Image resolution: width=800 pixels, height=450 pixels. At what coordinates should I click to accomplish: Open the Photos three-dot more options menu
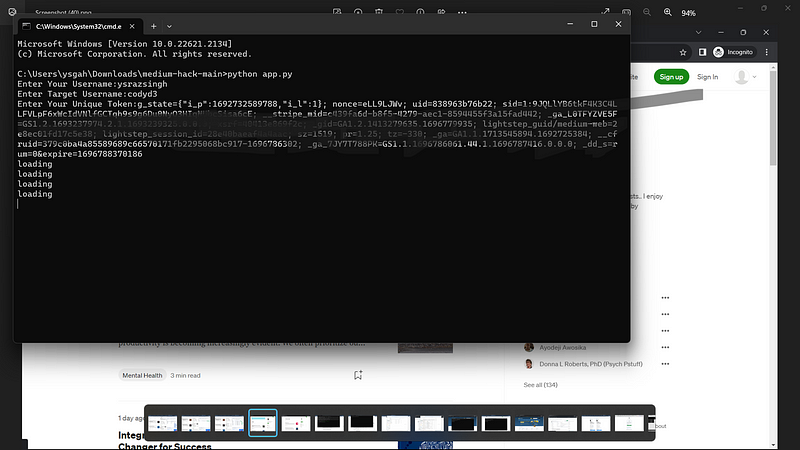tap(462, 12)
